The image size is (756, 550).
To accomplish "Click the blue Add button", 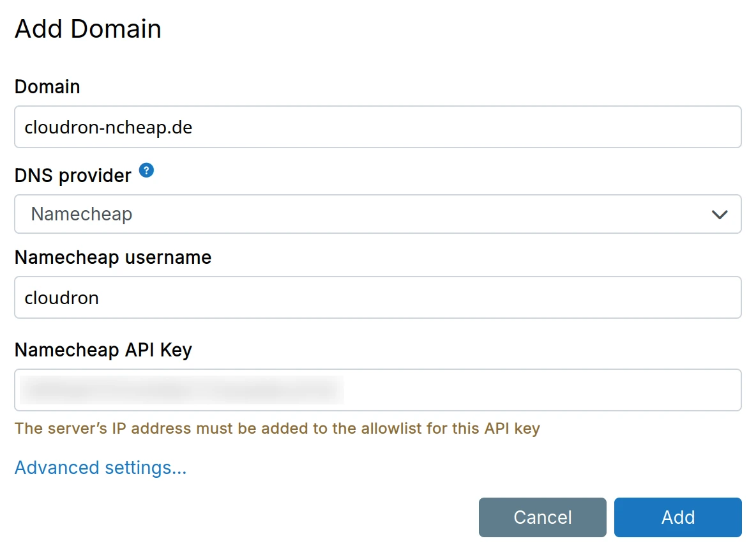I will pyautogui.click(x=678, y=517).
